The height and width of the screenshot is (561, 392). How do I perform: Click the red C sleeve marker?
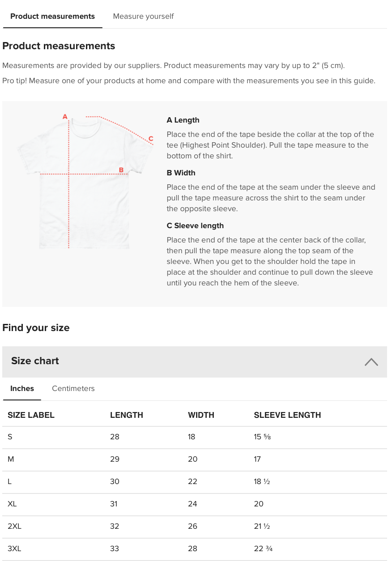pos(151,139)
